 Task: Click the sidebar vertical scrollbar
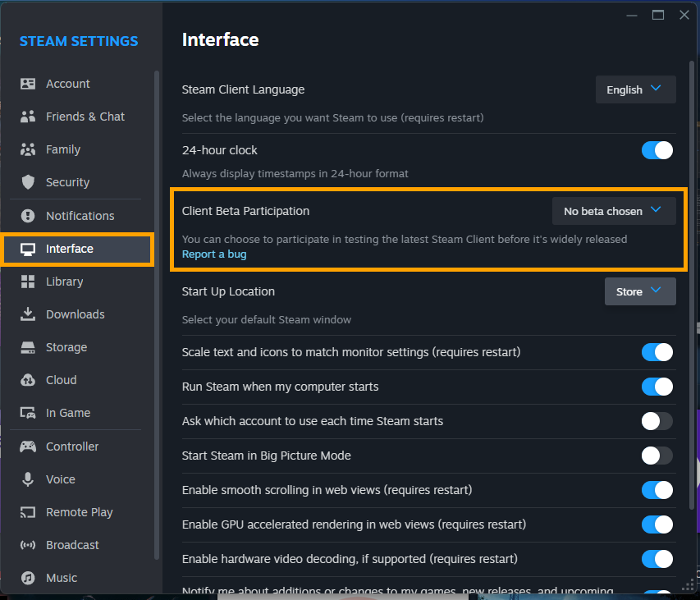coord(157,314)
